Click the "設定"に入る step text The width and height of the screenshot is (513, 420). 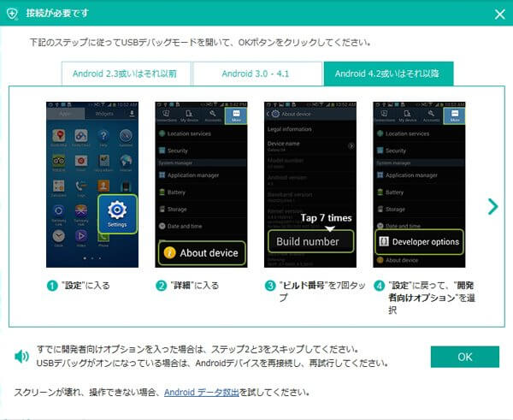pyautogui.click(x=85, y=286)
